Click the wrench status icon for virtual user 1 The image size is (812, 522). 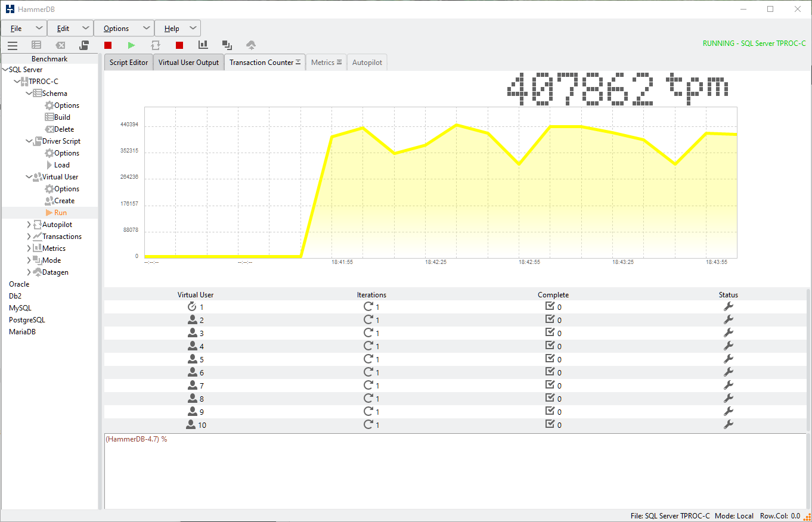pyautogui.click(x=728, y=306)
